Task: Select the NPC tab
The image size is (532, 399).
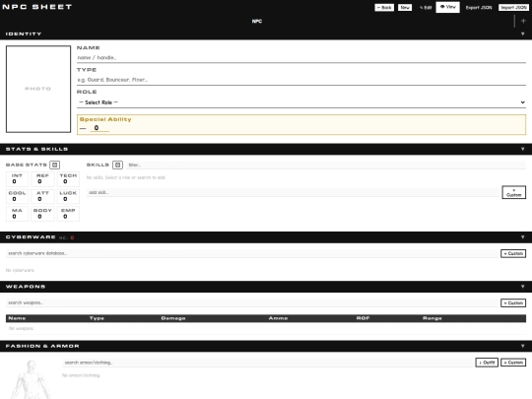Action: 257,21
